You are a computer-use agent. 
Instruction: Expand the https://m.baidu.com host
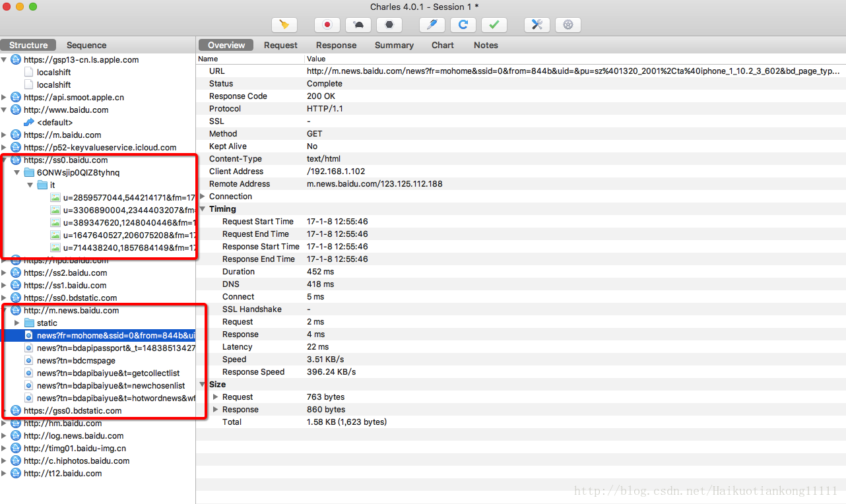tap(5, 135)
